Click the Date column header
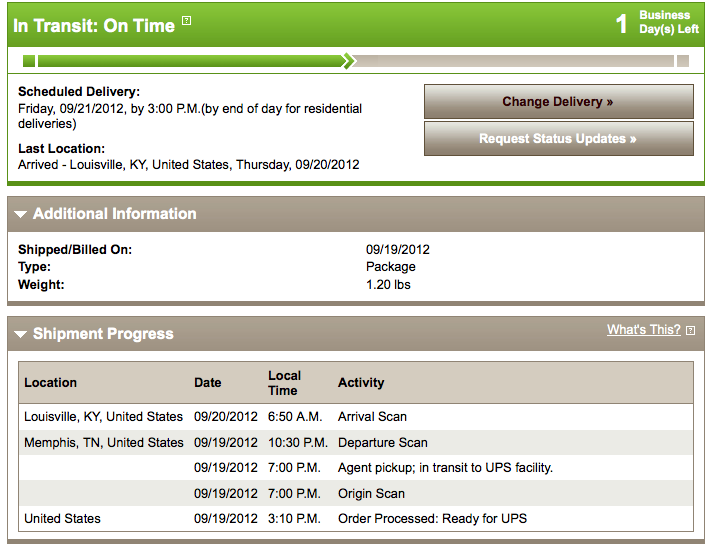The image size is (713, 558). coord(208,383)
